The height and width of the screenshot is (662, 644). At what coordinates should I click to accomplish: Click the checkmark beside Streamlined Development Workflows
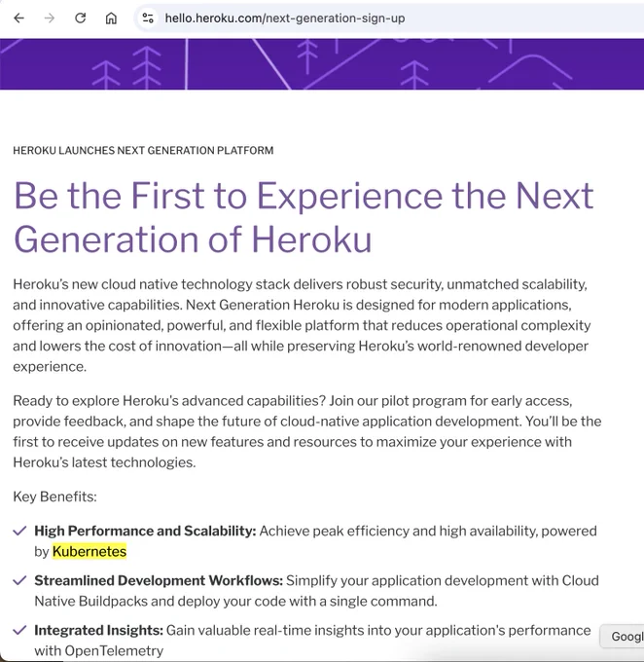pyautogui.click(x=19, y=580)
